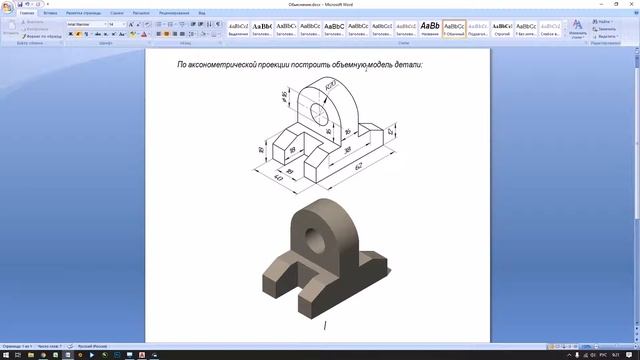The width and height of the screenshot is (640, 360).
Task: Set center paragraph alignment
Action: pos(167,34)
